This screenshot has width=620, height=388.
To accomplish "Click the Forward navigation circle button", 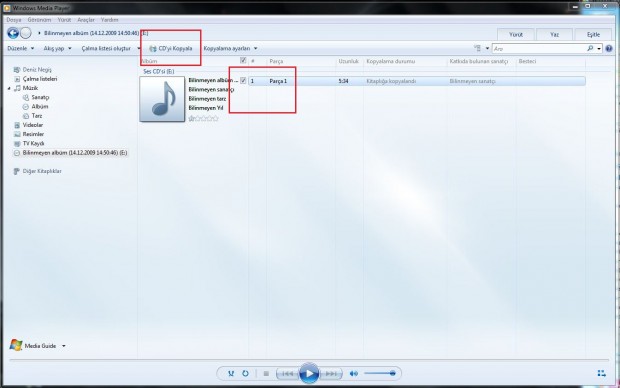I will 26,33.
